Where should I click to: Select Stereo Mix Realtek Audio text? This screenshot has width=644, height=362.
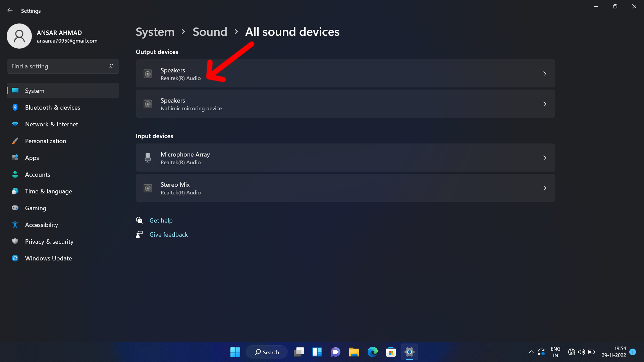(x=180, y=188)
